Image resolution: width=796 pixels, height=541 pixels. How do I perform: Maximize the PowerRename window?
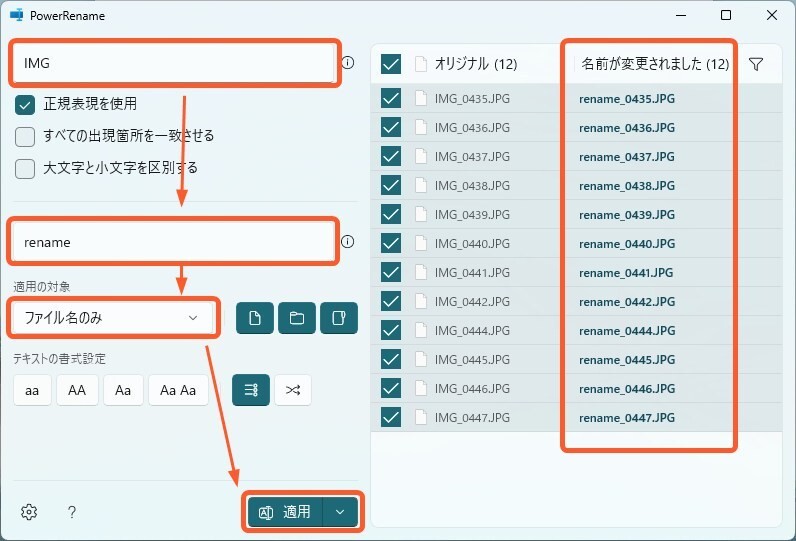[726, 15]
